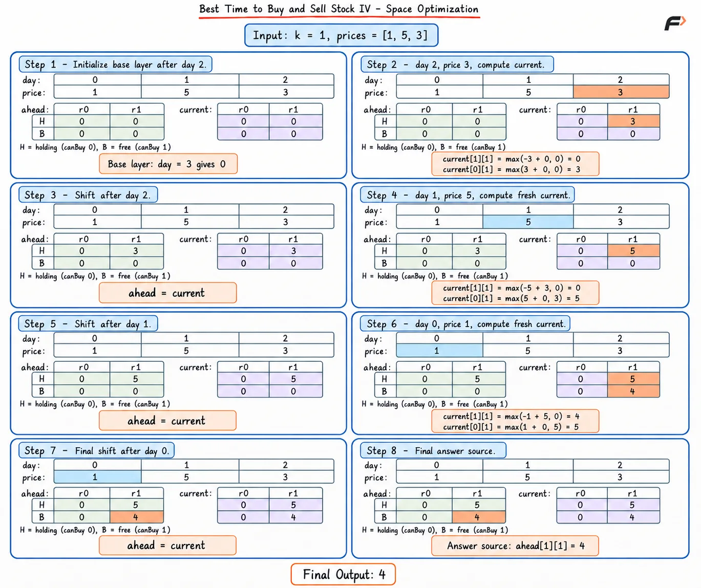Click the 'current:' label in Step 2
This screenshot has width=701, height=588.
535,110
